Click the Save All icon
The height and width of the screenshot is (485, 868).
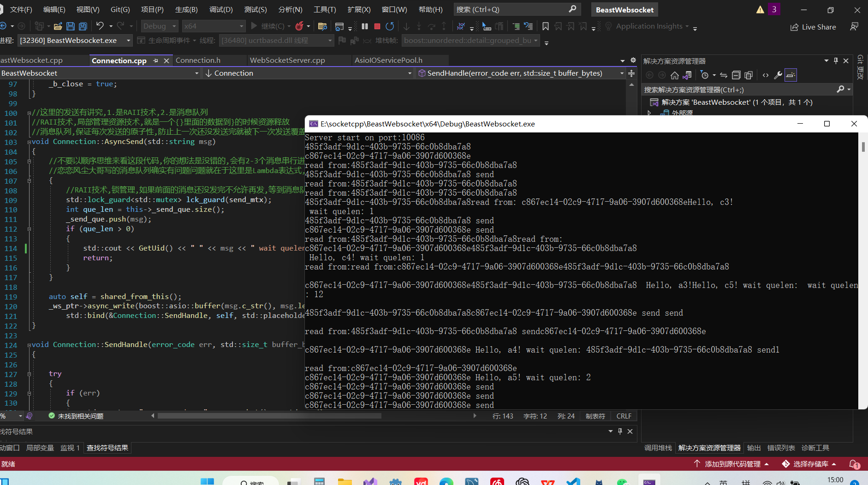tap(83, 26)
